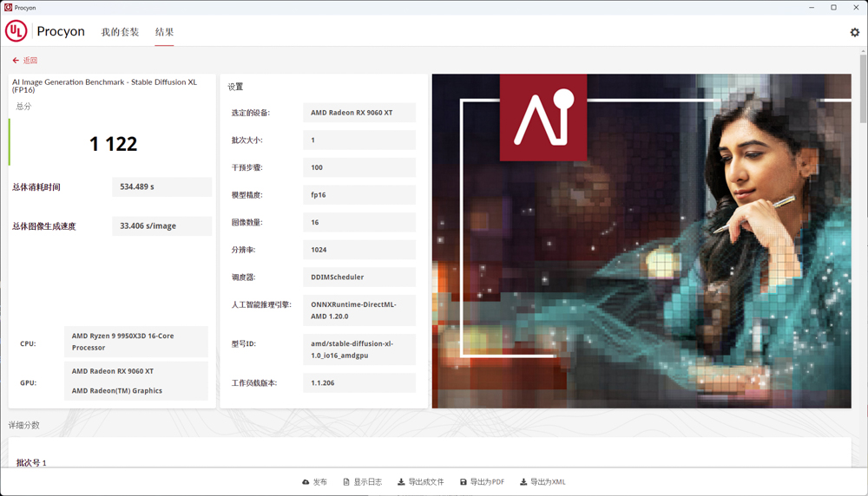Screen dimensions: 868x496
Task: Click the 导出成文件 download icon
Action: click(401, 482)
